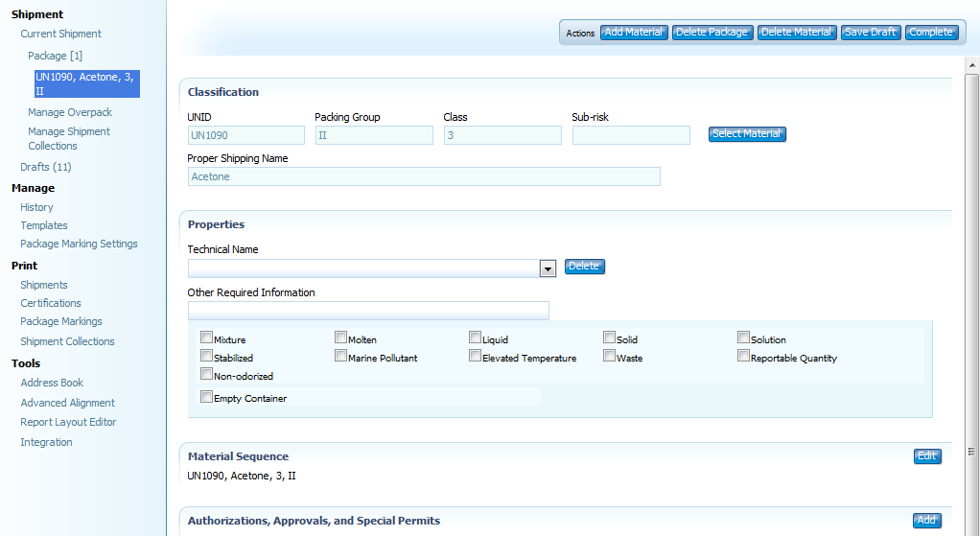This screenshot has height=536, width=980.
Task: Toggle the Empty Container checkbox
Action: click(x=206, y=396)
